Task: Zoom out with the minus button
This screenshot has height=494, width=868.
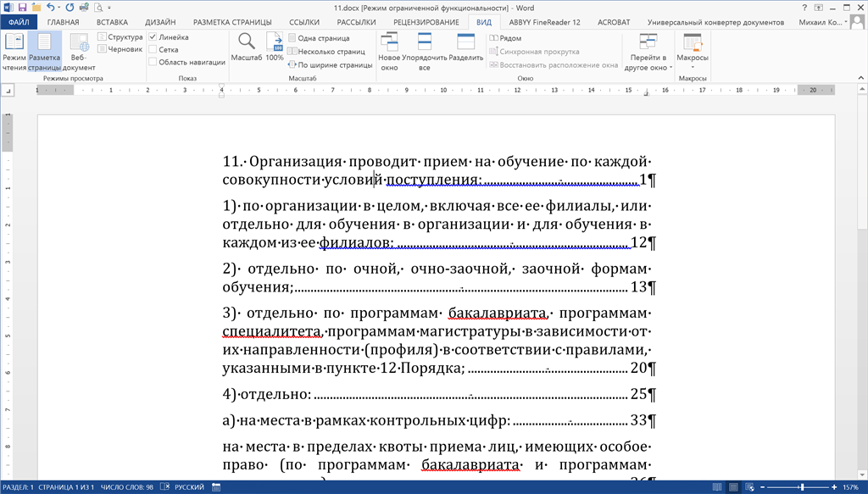Action: (x=762, y=487)
